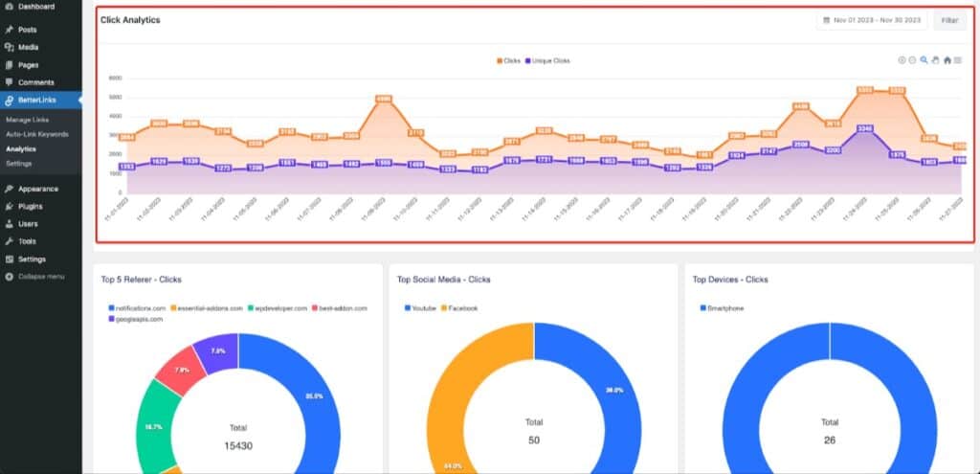Go to the Pages menu
The width and height of the screenshot is (980, 474).
tap(28, 64)
